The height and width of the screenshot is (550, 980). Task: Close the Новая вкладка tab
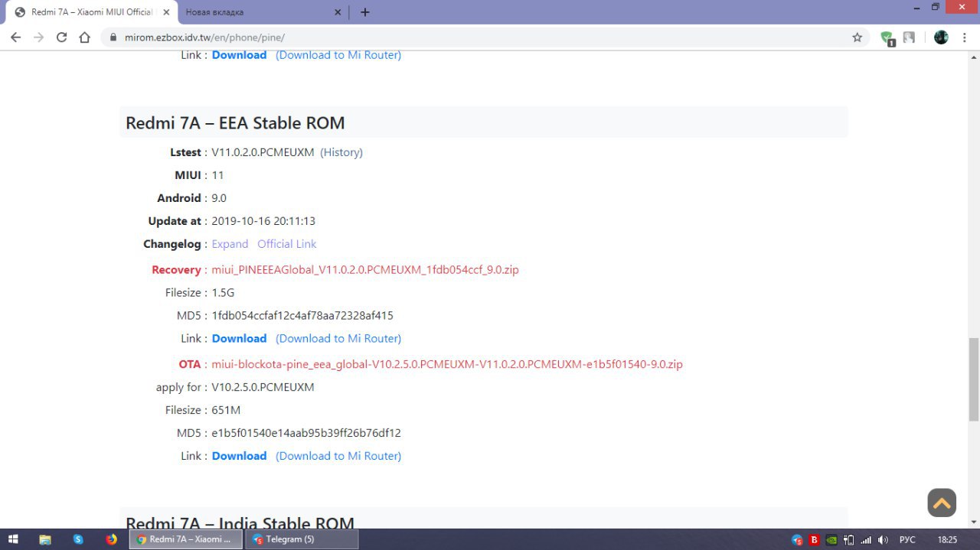point(338,12)
